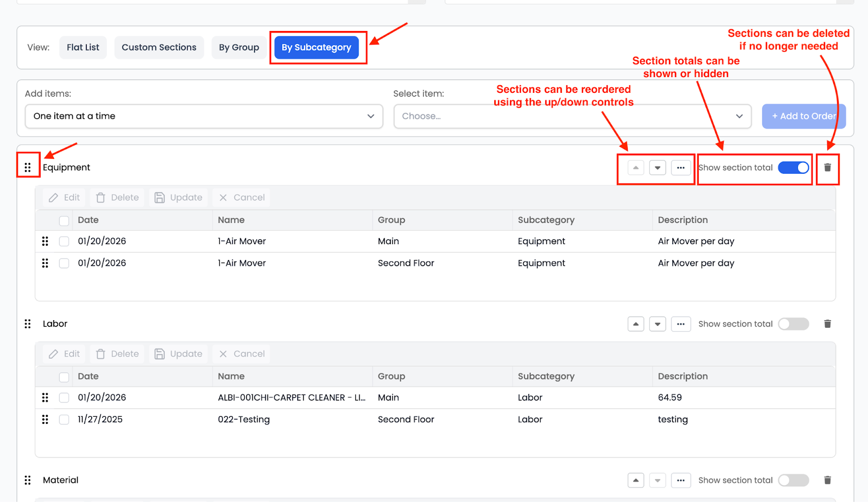Click the Add to Order button
Screen dimensions: 868x502
point(803,116)
